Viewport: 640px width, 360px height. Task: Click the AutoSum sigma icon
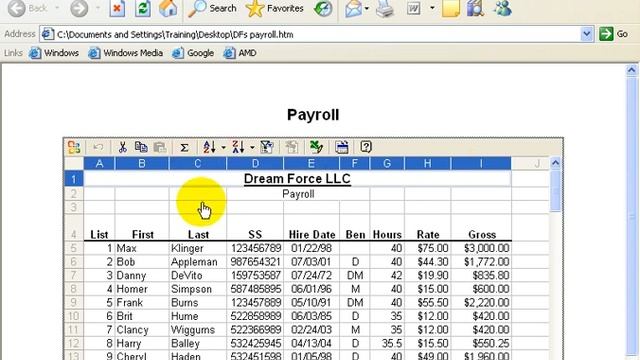(184, 147)
